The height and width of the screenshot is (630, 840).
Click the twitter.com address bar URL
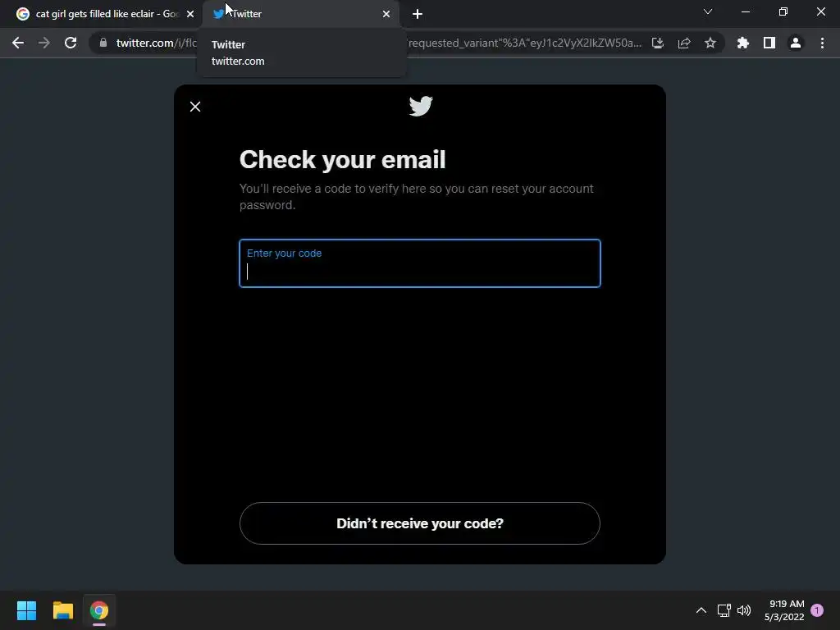click(x=157, y=43)
